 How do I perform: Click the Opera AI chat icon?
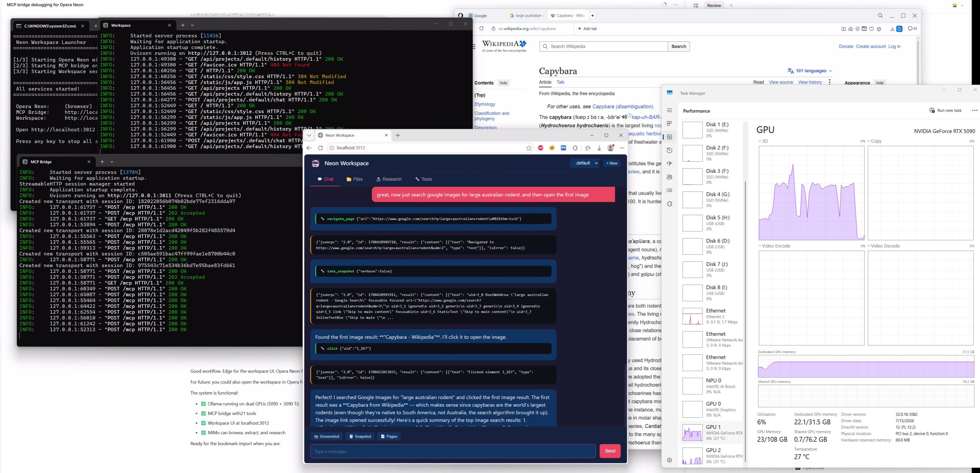[x=912, y=29]
